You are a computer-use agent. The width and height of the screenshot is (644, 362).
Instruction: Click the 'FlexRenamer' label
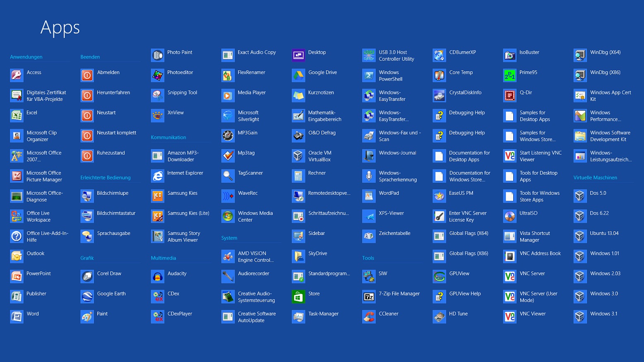tap(252, 72)
